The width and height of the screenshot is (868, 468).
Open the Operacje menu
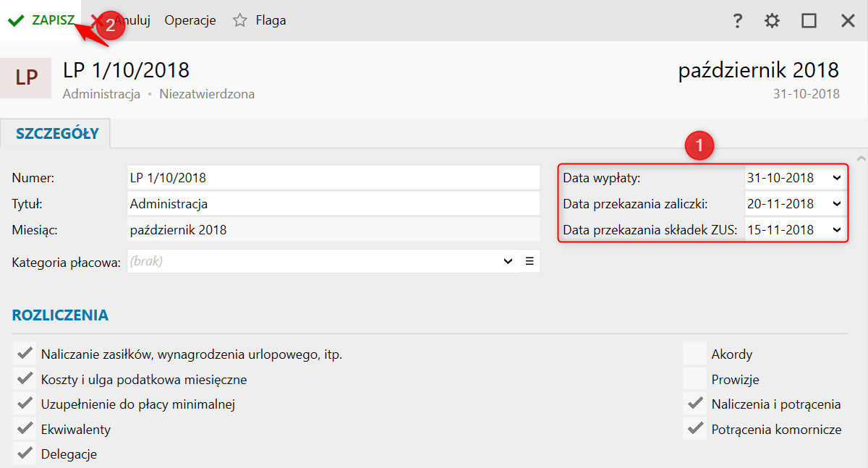click(x=190, y=20)
